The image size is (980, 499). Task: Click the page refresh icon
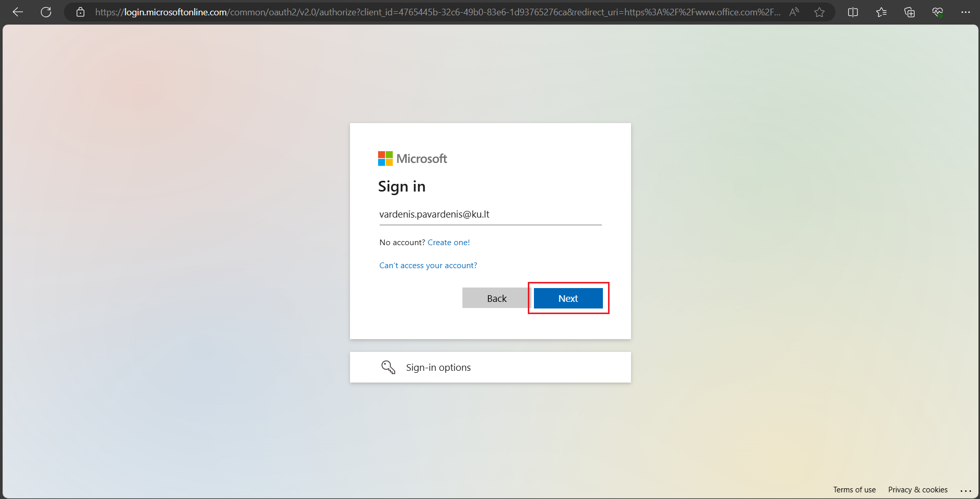tap(46, 12)
